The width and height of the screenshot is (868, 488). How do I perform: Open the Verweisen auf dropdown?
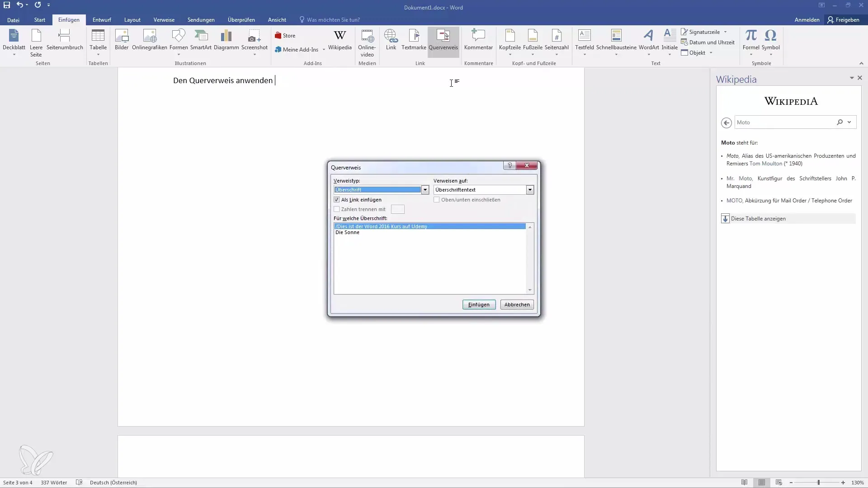(x=530, y=190)
